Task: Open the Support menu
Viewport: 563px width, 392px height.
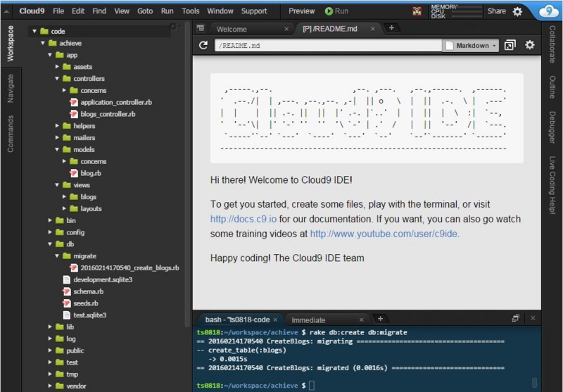Action: [254, 11]
